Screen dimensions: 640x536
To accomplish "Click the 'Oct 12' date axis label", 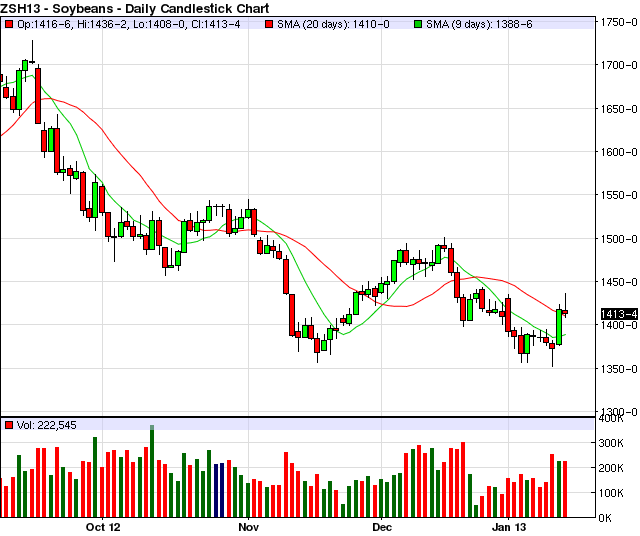I will point(103,527).
